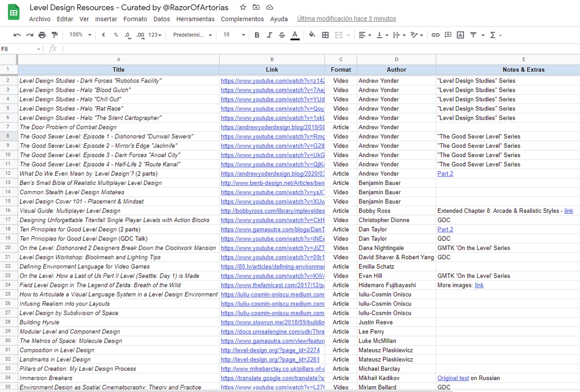The height and width of the screenshot is (392, 580).
Task: Click the Undo arrow icon
Action: [x=17, y=35]
